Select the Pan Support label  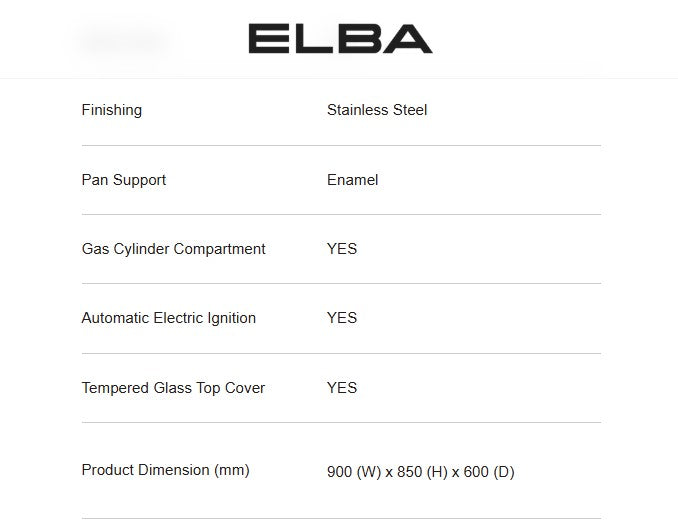[x=123, y=180]
